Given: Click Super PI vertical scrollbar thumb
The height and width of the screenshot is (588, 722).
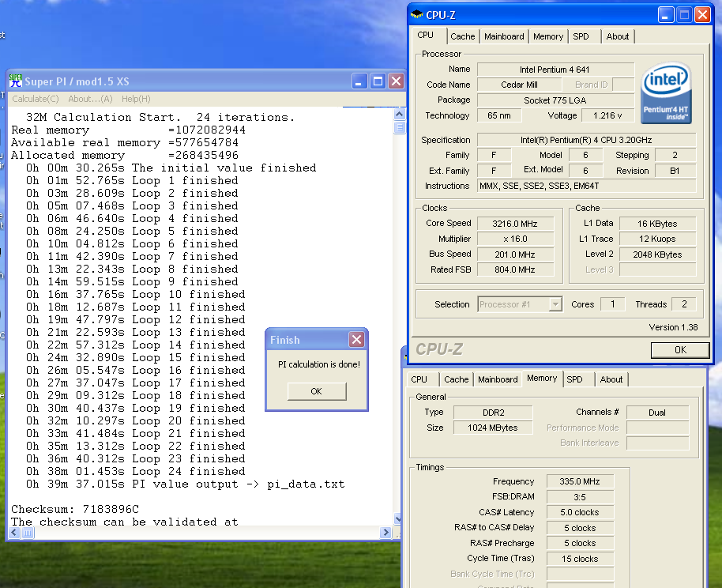Looking at the screenshot, I should [399, 127].
